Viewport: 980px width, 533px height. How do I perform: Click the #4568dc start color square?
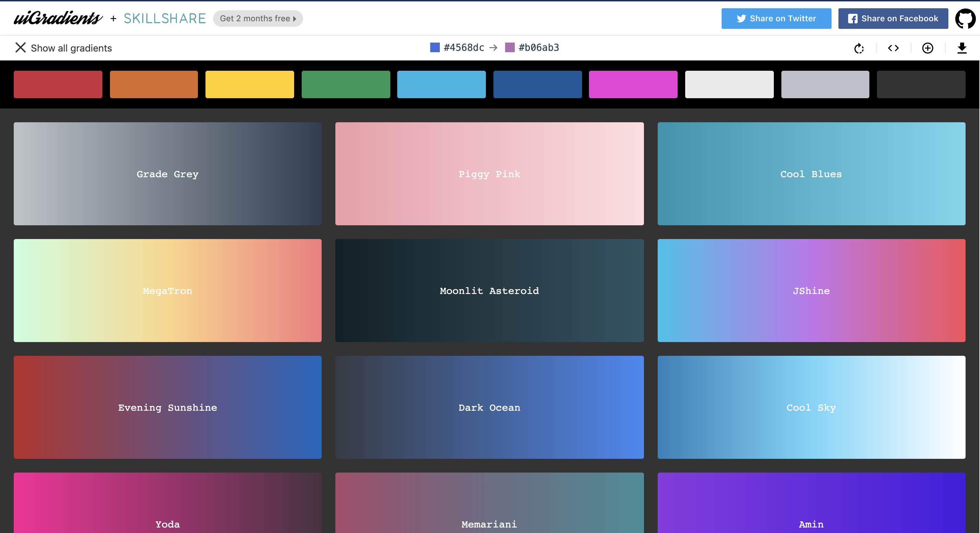click(x=434, y=47)
